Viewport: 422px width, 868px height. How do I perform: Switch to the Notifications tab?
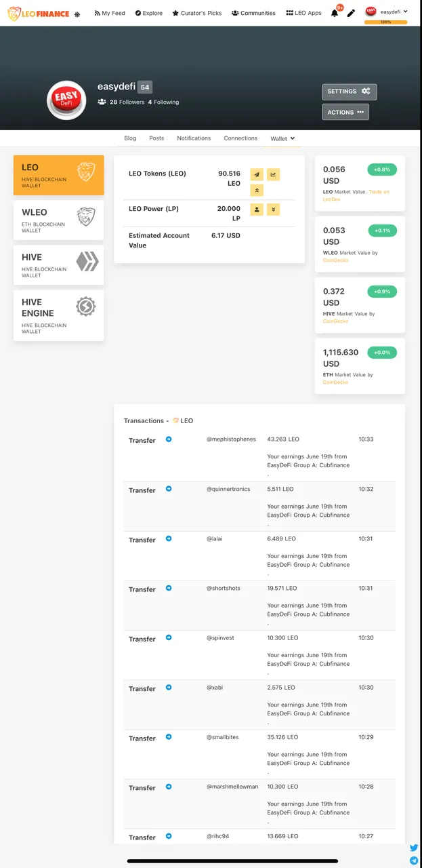coord(194,138)
